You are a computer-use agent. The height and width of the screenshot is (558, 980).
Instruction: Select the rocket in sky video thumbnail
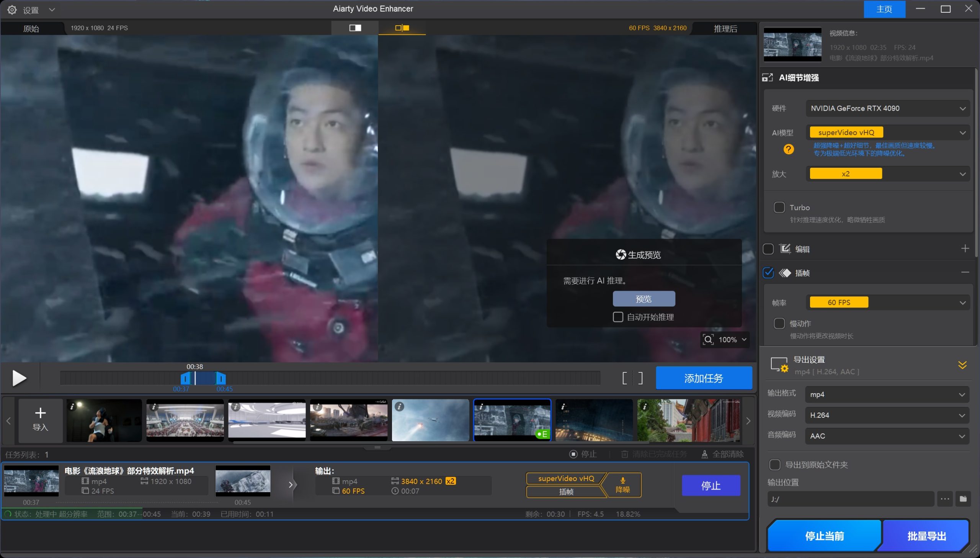click(430, 421)
